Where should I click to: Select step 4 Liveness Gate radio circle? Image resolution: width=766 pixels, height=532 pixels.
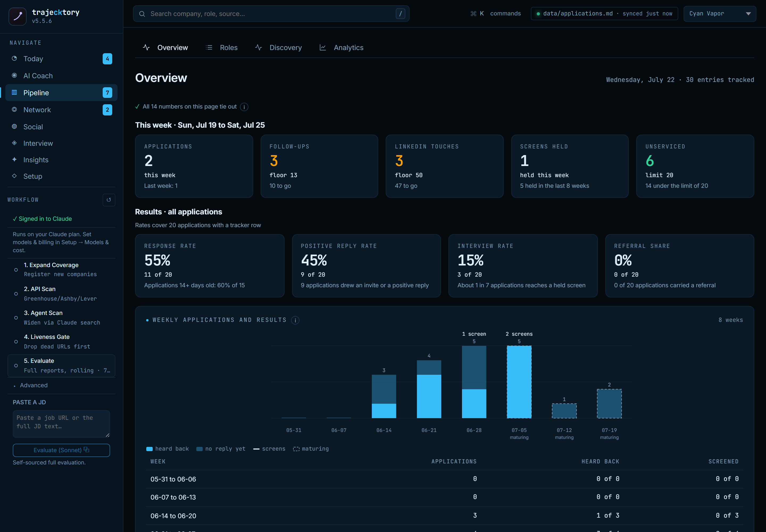[x=16, y=342]
